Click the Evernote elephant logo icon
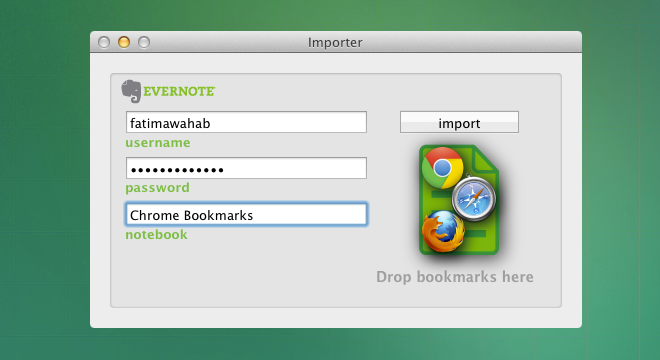The width and height of the screenshot is (660, 360). pos(131,91)
